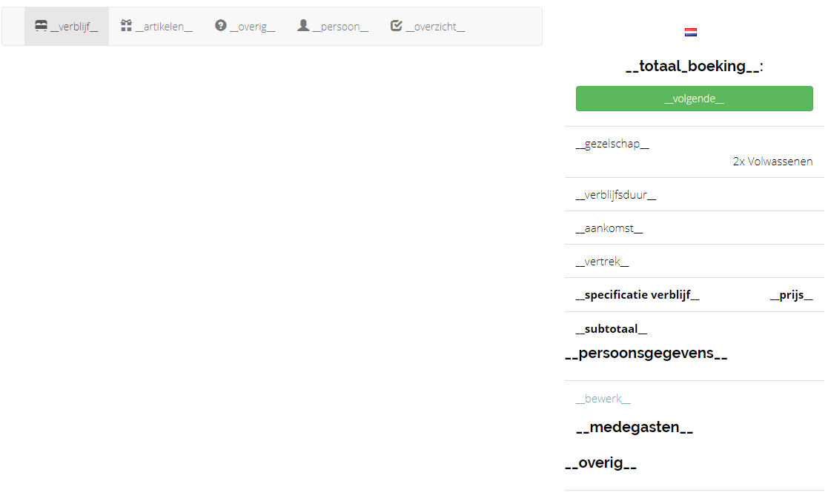Click the person icon beside persoon

pos(303,25)
